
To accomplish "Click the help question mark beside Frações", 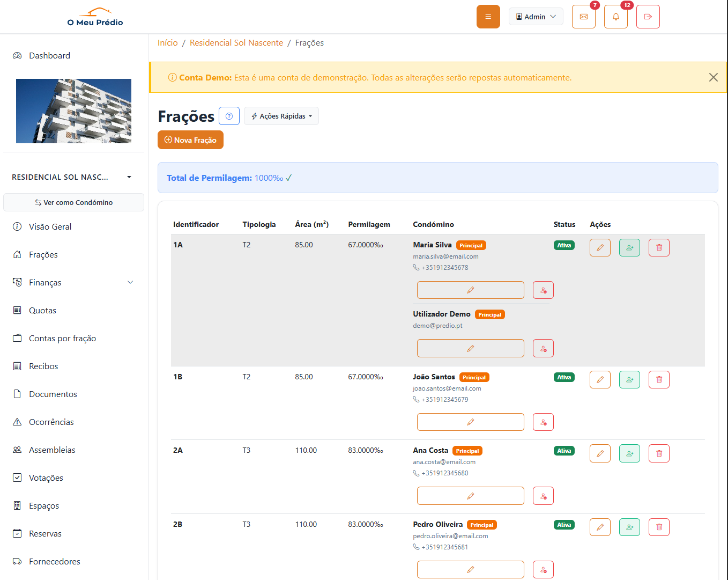I will (229, 116).
